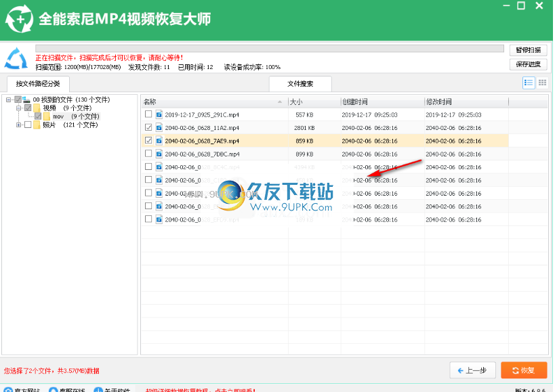Switch to 按文件路径分类 tab
This screenshot has width=555, height=392.
pos(38,84)
